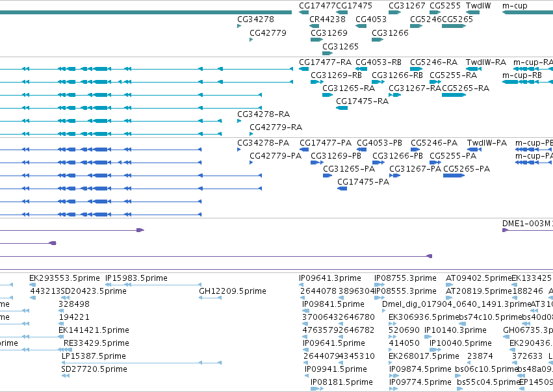Open EST label EK293553.5prime

click(x=64, y=278)
